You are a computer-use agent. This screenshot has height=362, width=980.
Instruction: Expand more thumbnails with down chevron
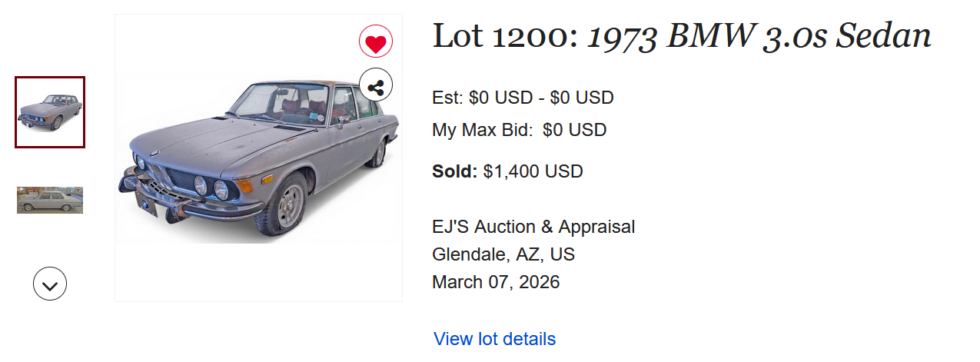50,284
